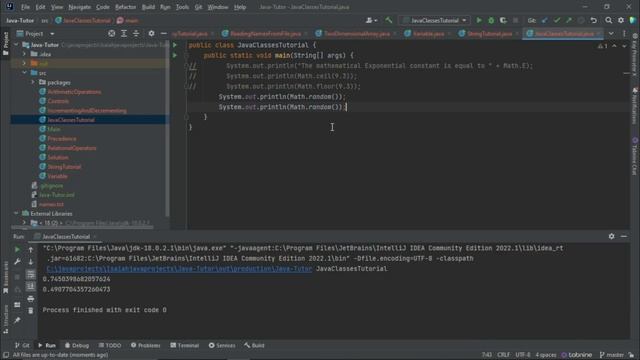Image resolution: width=640 pixels, height=360 pixels.
Task: Open the Navigate menu
Action: (x=80, y=7)
